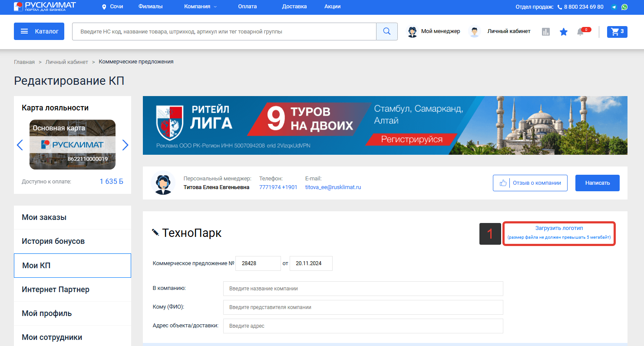Open the Telegram contact icon
Screen dimensions: 644x346
click(x=614, y=7)
